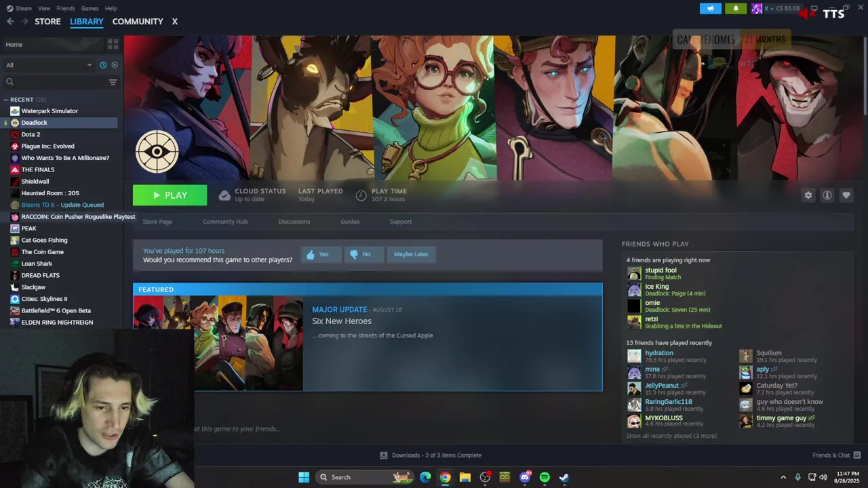Open the Help menu
Screen dimensions: 868x488
tap(111, 8)
